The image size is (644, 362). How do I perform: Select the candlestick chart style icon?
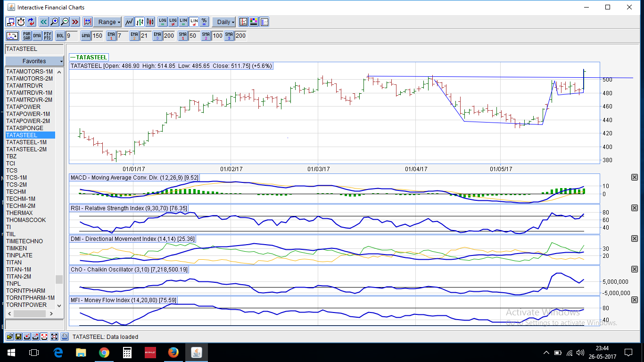click(150, 22)
